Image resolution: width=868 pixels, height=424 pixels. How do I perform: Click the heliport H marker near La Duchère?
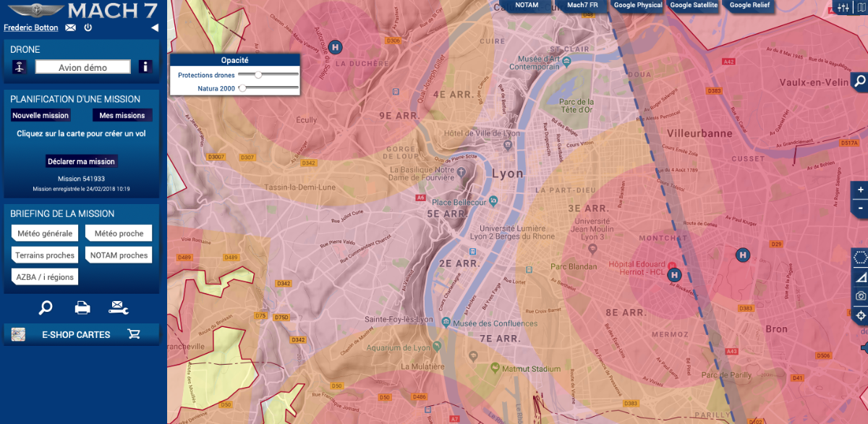point(335,47)
